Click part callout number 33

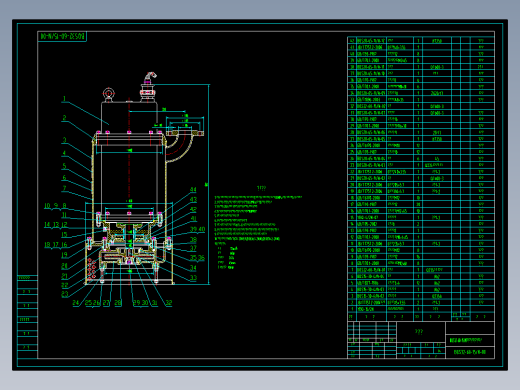193,278
